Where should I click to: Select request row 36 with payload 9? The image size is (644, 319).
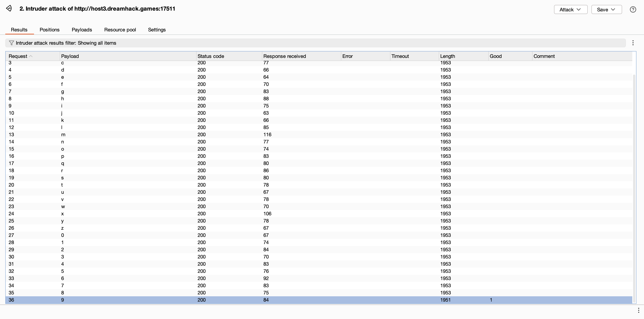pyautogui.click(x=319, y=300)
